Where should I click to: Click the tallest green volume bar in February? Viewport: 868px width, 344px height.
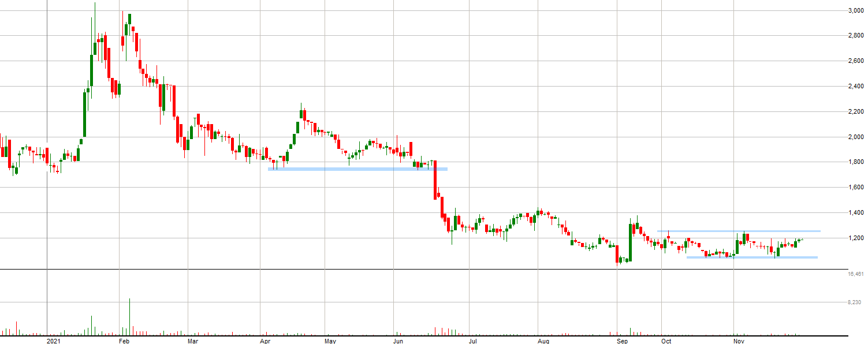coord(129,317)
